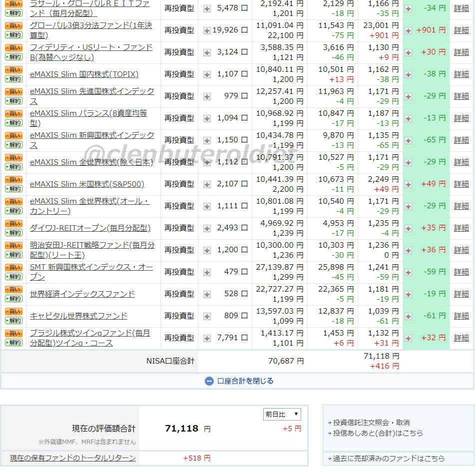Open eMAXIS Slim バランス(8資産均等型) link
476x470 pixels.
click(88, 118)
